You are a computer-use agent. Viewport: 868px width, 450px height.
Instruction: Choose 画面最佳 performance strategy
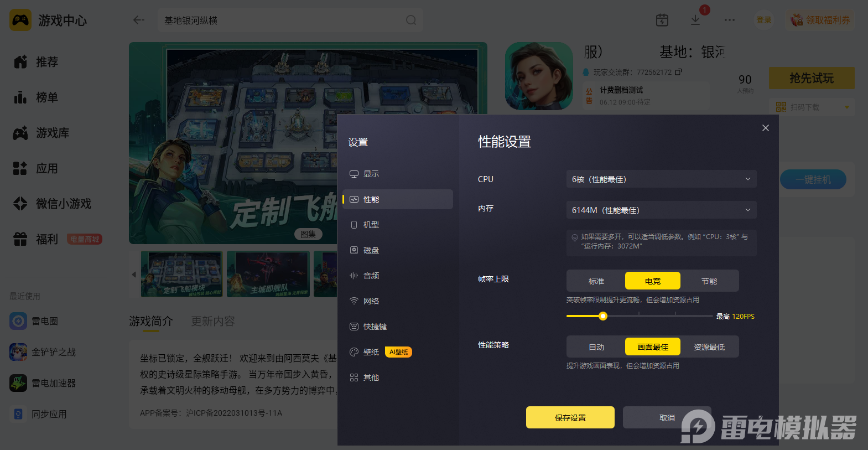(653, 347)
